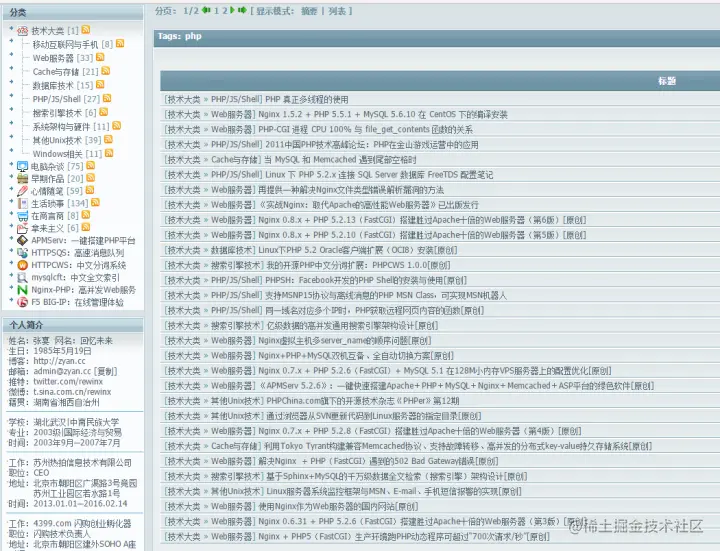Open RSS feed icon for 移动互联网与手机
720x551 pixels.
(120, 43)
